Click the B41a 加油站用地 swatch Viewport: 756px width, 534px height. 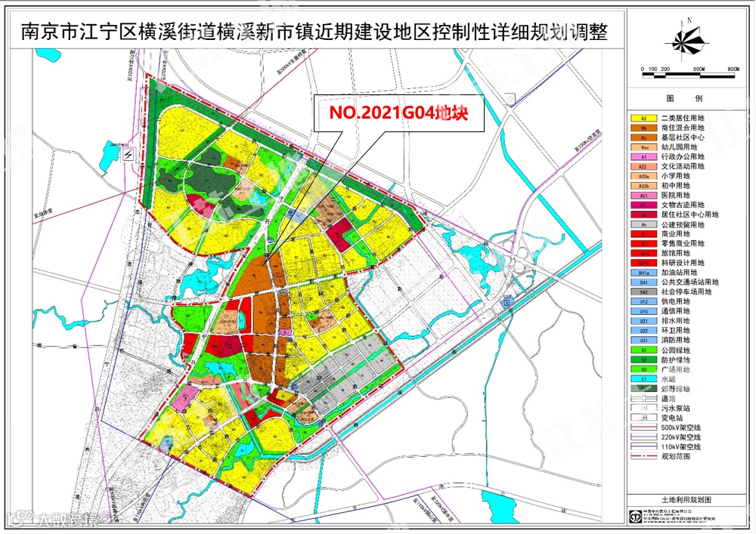[x=643, y=273]
